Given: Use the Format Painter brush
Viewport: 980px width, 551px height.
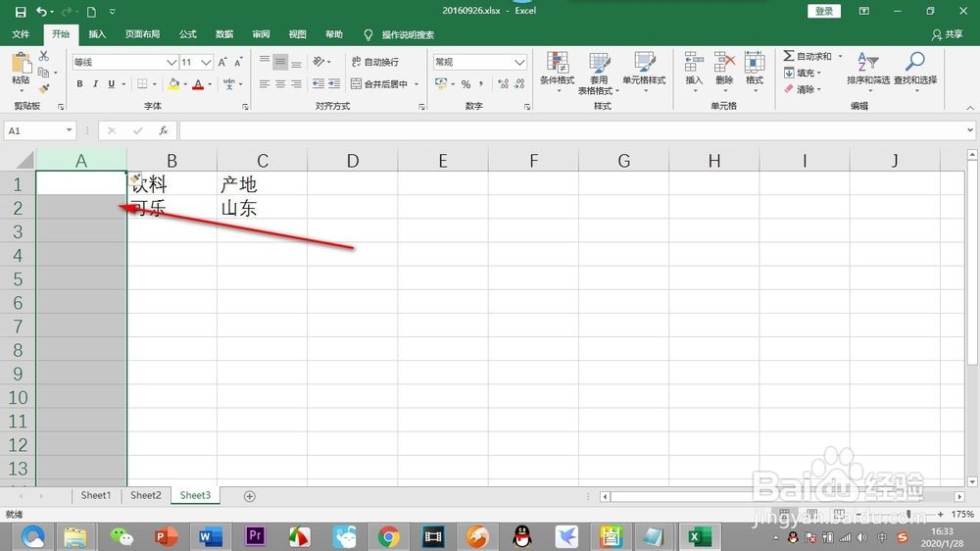Looking at the screenshot, I should pos(44,89).
